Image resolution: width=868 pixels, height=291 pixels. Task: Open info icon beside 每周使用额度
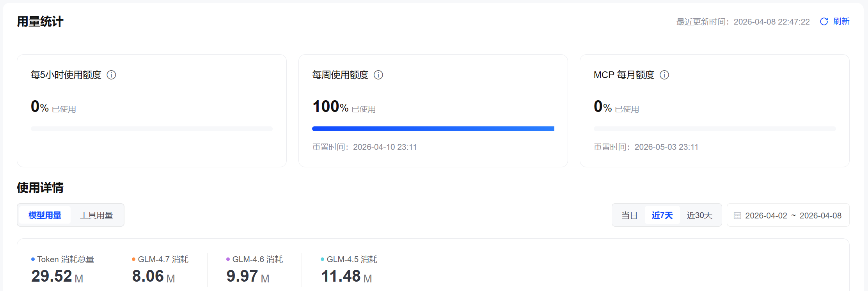pos(378,75)
